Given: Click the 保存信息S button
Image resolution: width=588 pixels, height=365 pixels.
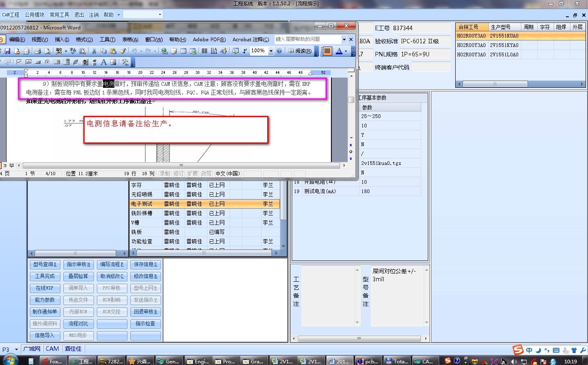Looking at the screenshot, I should (145, 265).
